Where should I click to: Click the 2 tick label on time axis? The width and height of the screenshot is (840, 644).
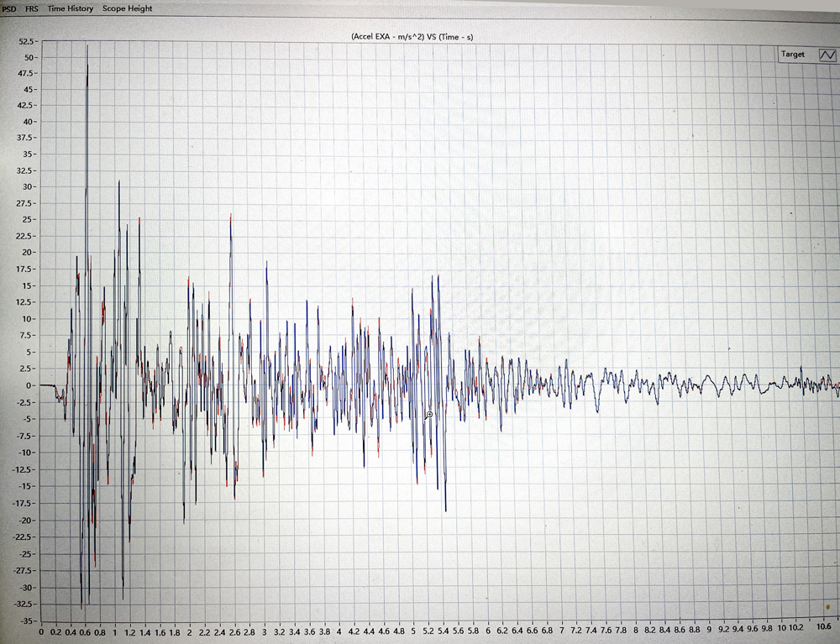coord(190,631)
